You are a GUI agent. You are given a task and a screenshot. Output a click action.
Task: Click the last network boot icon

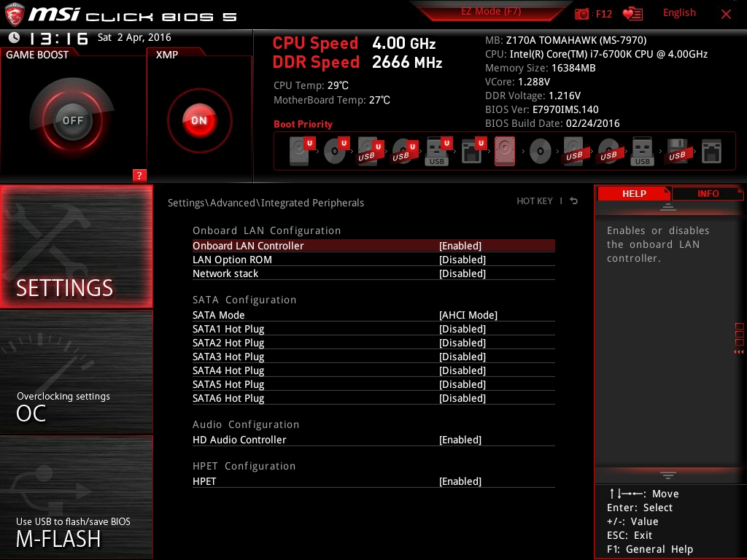coord(711,152)
